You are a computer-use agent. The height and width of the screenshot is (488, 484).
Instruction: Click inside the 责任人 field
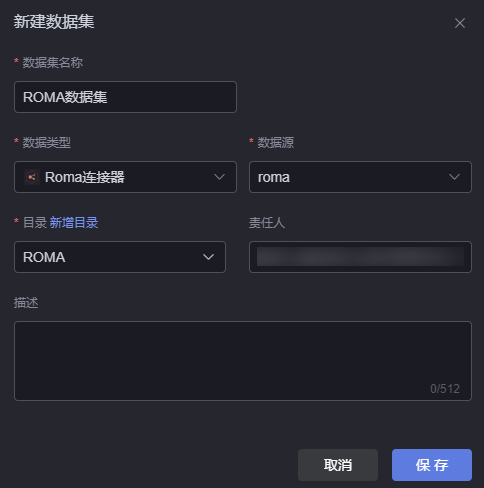[x=360, y=257]
